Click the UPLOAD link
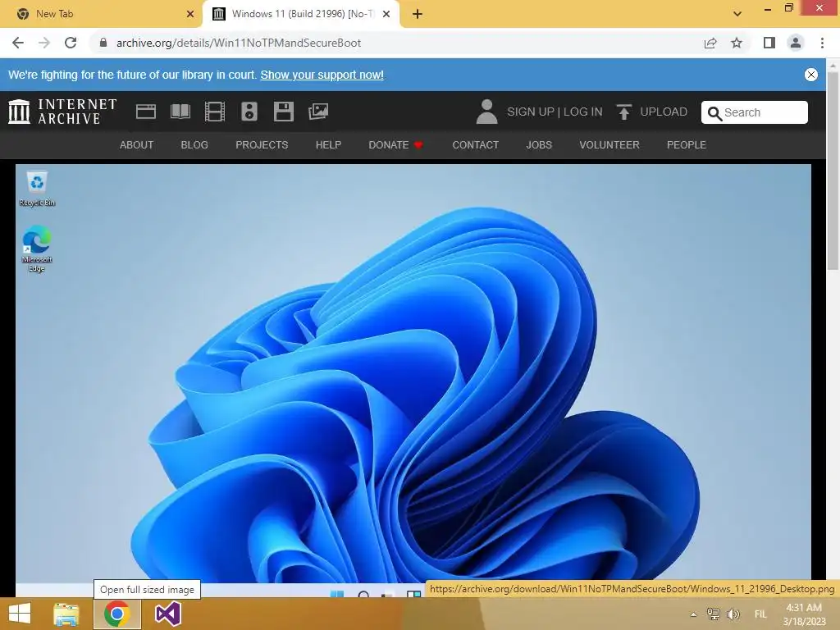Screen dimensions: 840x630 pyautogui.click(x=664, y=112)
